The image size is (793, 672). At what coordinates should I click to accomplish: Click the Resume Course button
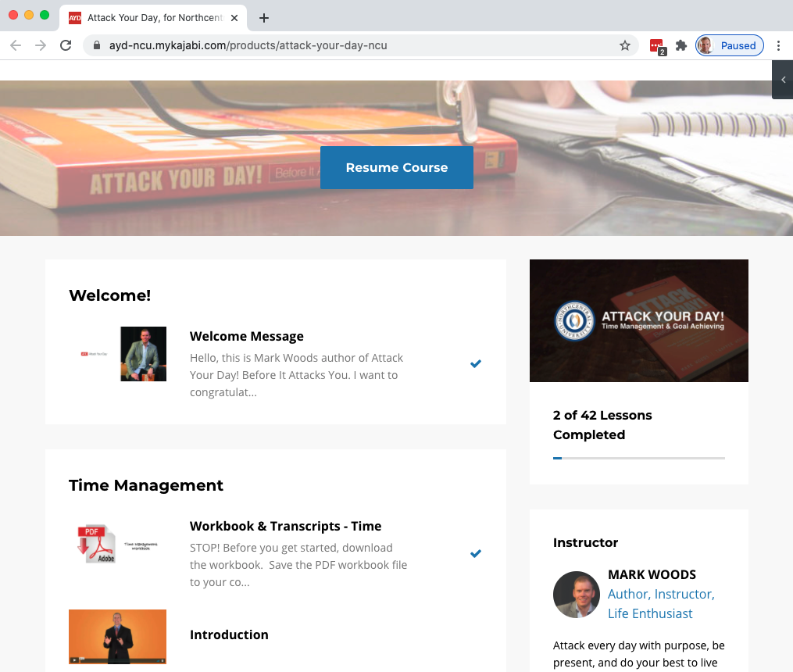coord(397,167)
